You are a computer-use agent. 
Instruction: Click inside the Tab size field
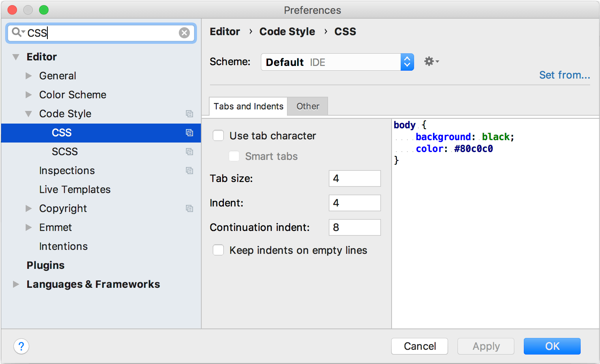[x=354, y=178]
